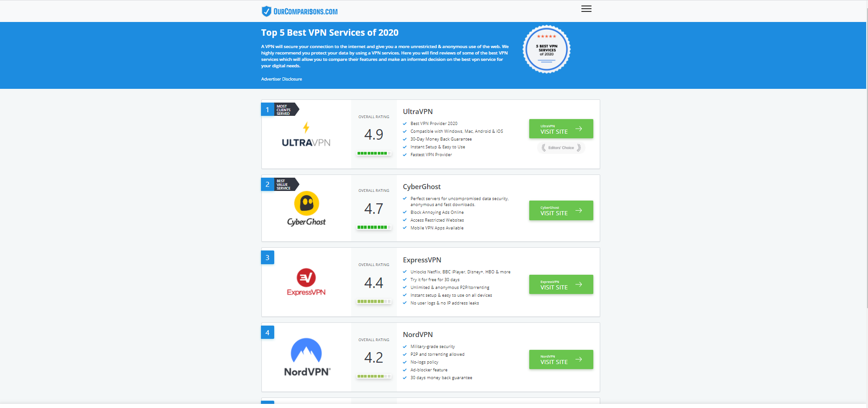This screenshot has width=868, height=408.
Task: Click the ExpressVPN 4.4 rating bar
Action: [x=374, y=301]
